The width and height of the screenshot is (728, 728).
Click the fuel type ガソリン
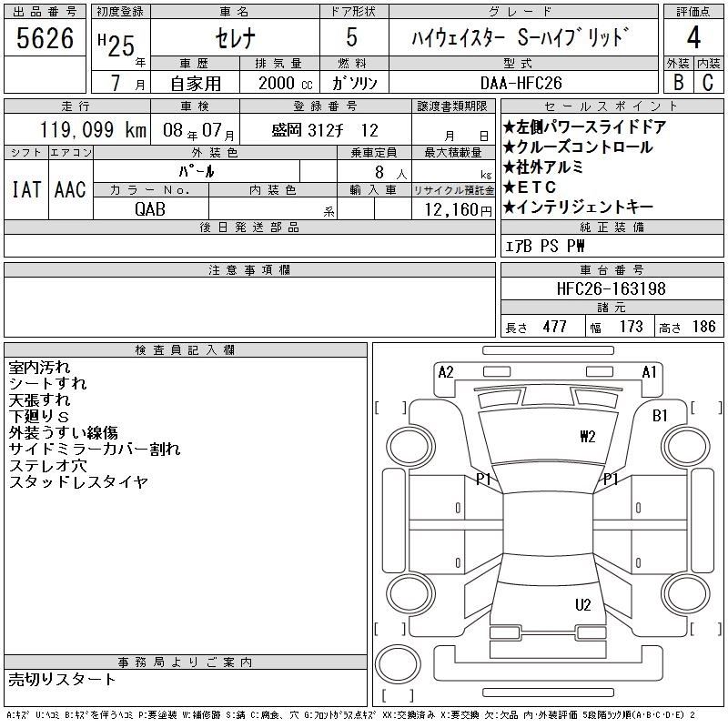(354, 83)
